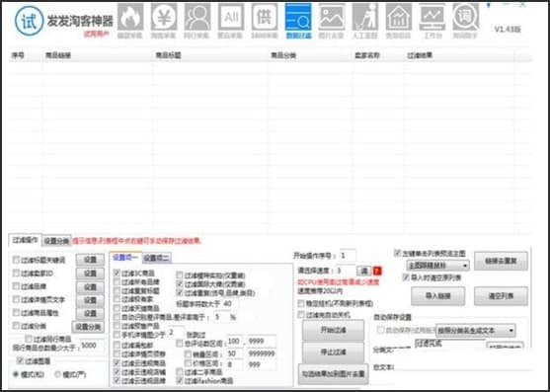
Task: Open the 按照分类名生成文本 dropdown
Action: (476, 331)
